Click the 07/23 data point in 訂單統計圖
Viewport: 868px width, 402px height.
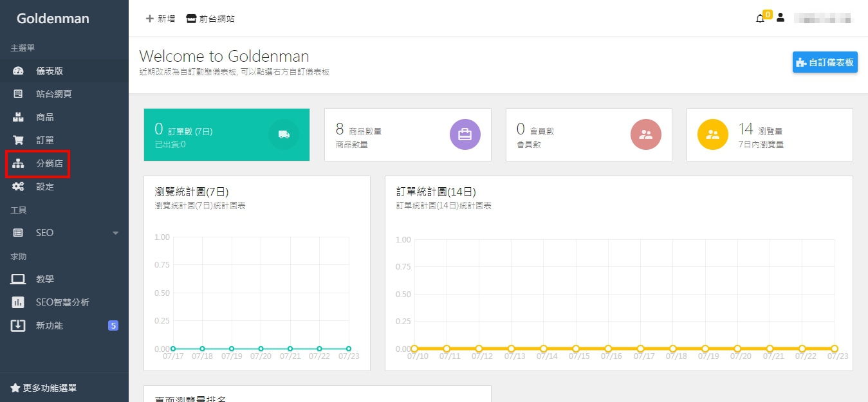tap(835, 349)
